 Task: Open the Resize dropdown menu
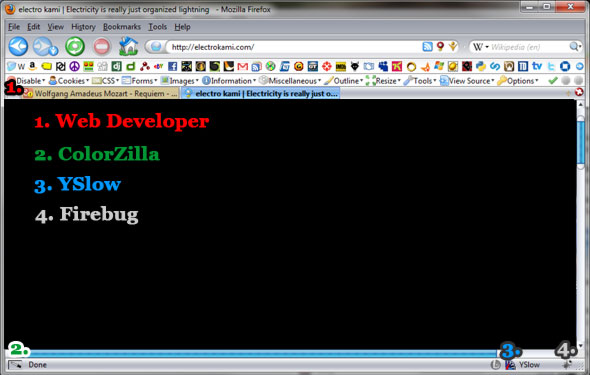click(383, 80)
